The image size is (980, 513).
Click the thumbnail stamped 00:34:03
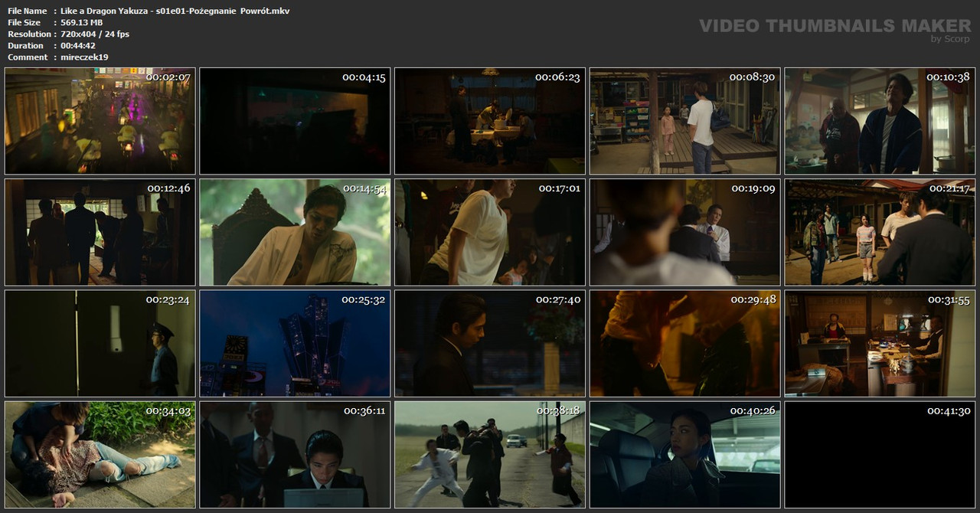pyautogui.click(x=100, y=455)
